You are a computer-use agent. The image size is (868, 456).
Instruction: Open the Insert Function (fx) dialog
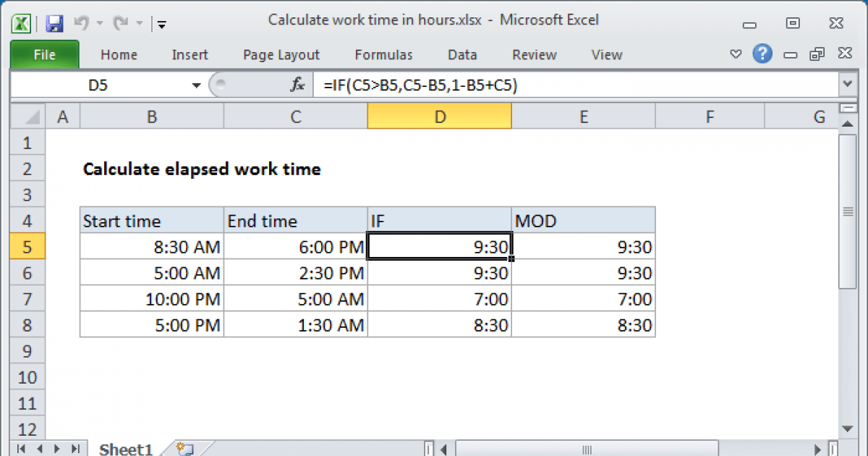[x=296, y=85]
